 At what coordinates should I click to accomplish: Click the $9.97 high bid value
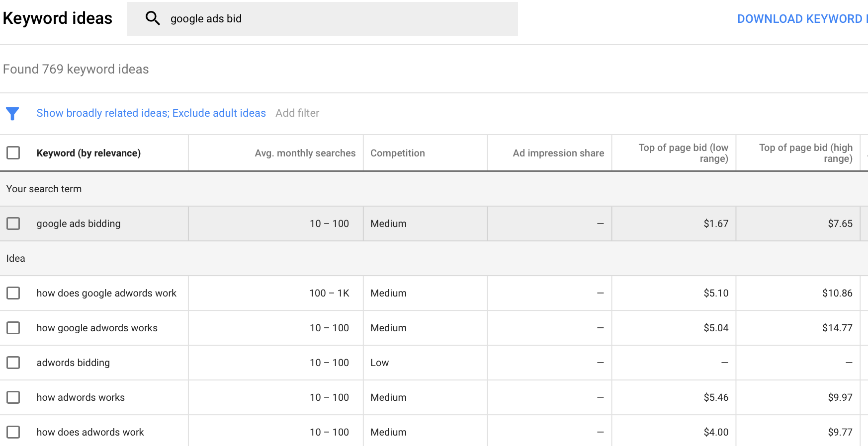pos(840,397)
